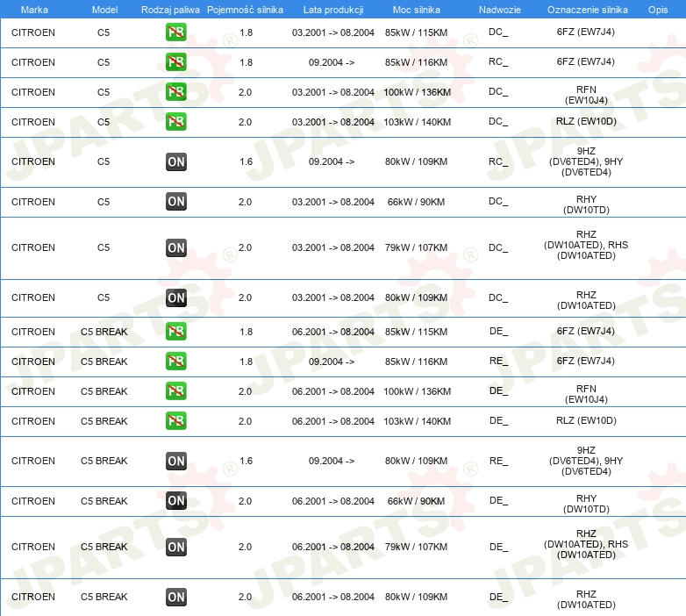Image resolution: width=686 pixels, height=616 pixels.
Task: Click petrol icon in C5 BREAK 1.8 116KM row
Action: [x=175, y=362]
